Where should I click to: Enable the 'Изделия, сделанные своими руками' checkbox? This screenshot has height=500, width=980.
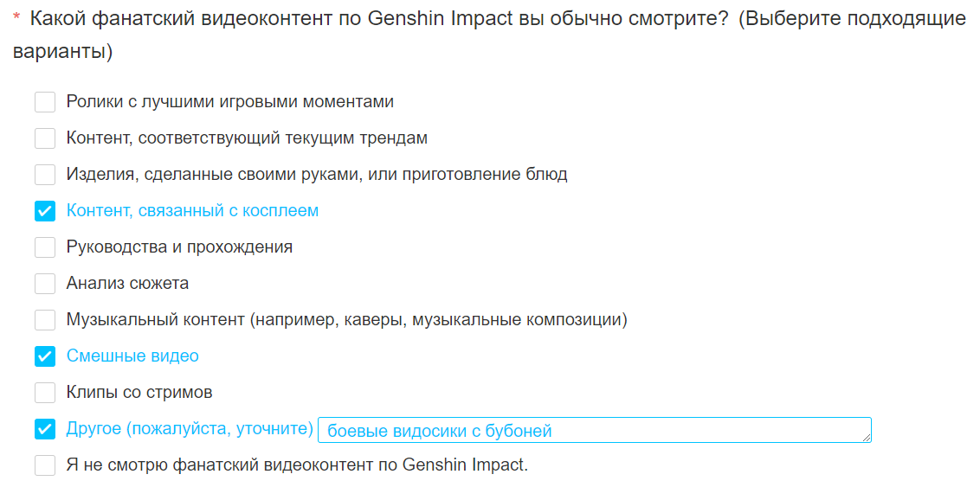[x=45, y=175]
